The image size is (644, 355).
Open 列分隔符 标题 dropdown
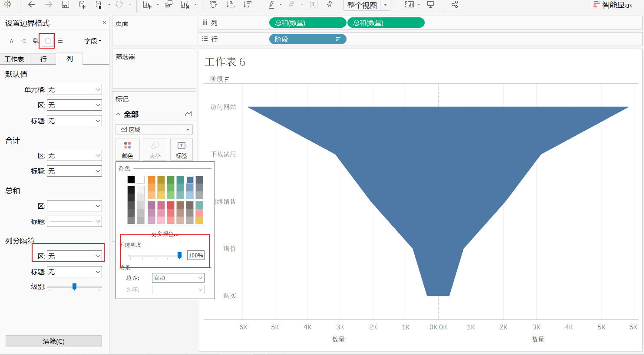[x=74, y=272]
